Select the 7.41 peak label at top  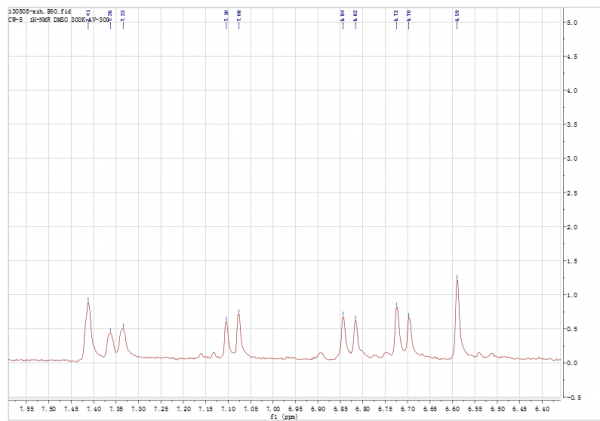(88, 15)
